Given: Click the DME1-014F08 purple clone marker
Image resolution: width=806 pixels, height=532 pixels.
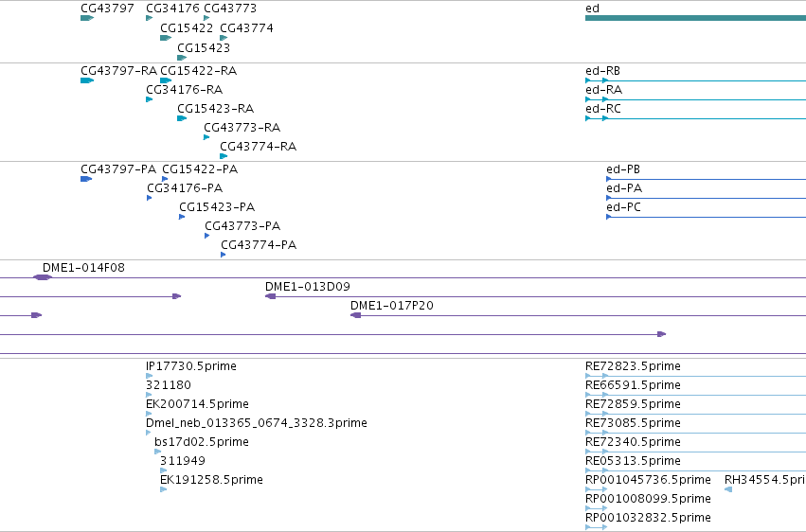Looking at the screenshot, I should [x=43, y=277].
